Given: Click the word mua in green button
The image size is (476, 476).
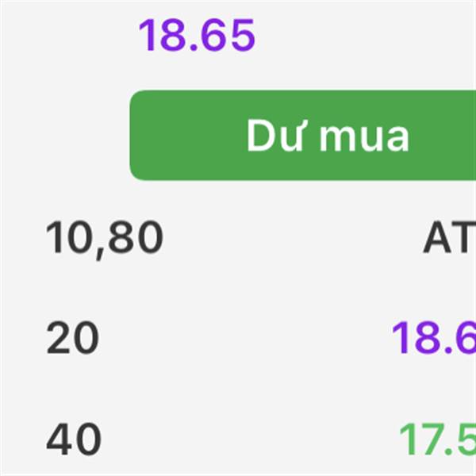Looking at the screenshot, I should (365, 139).
